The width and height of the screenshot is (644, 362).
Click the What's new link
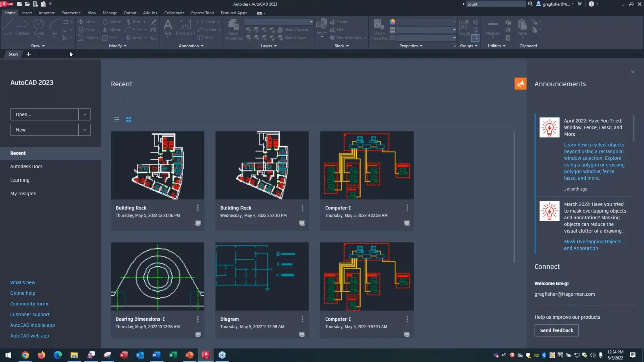tap(23, 282)
